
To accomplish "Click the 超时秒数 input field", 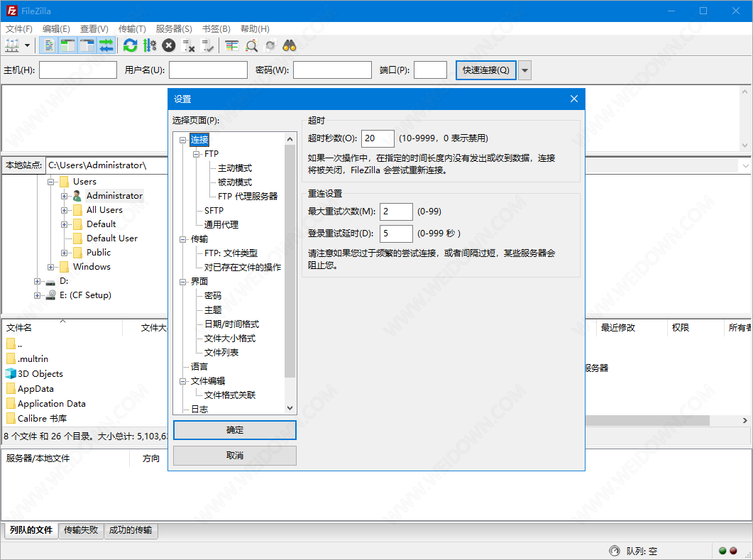I will (378, 138).
